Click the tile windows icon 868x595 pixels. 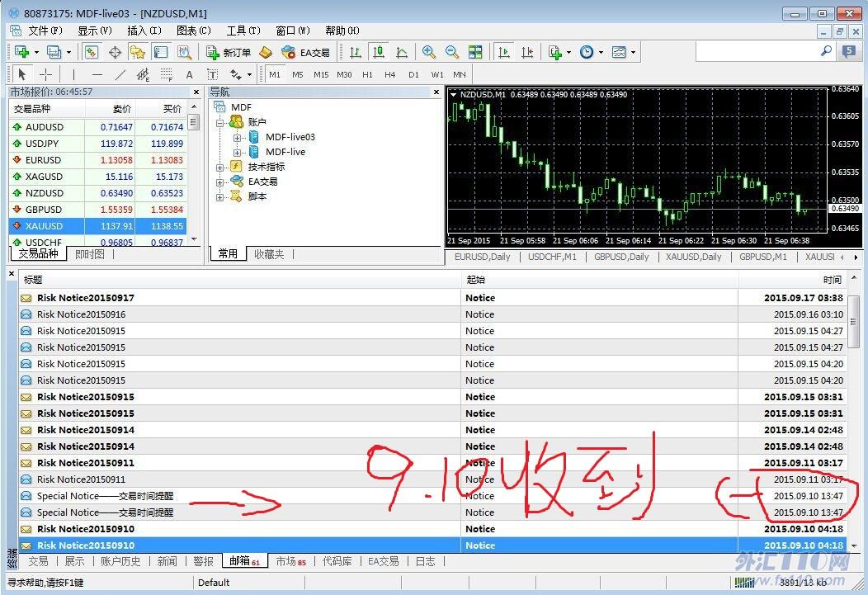point(475,52)
